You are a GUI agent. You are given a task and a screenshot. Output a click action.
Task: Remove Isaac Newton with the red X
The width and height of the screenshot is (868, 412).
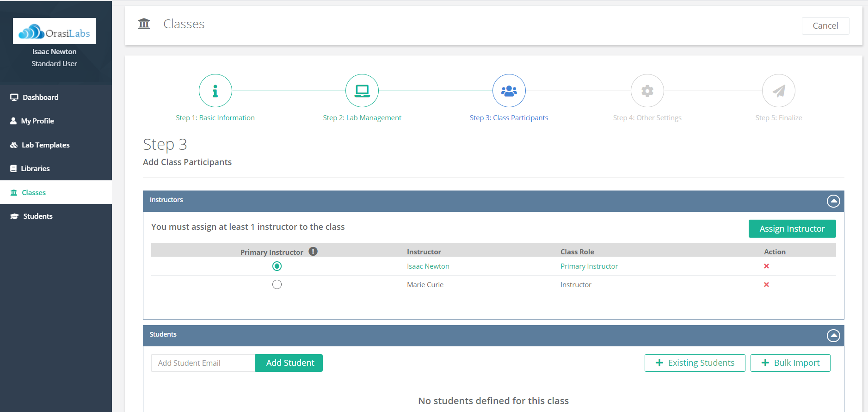pos(766,266)
